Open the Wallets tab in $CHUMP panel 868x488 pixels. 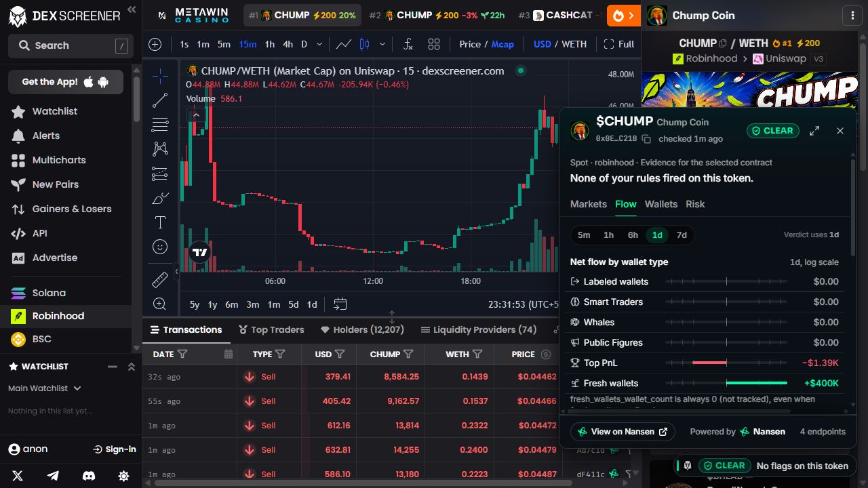(661, 204)
